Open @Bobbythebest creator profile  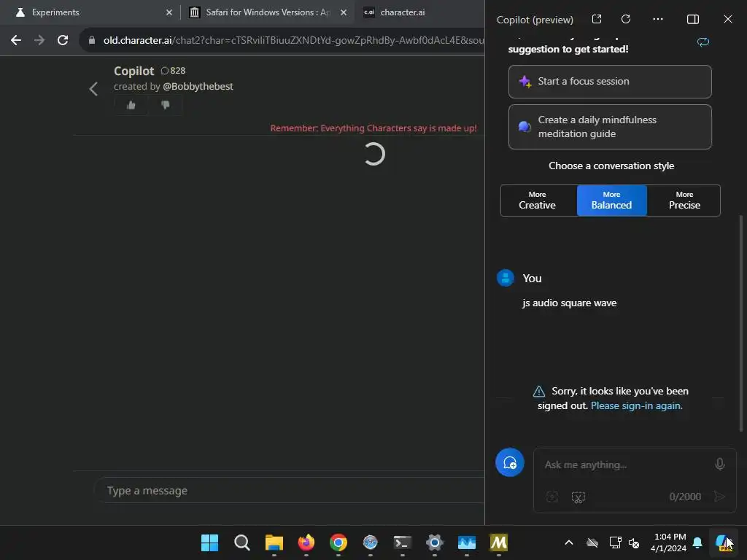click(x=198, y=86)
